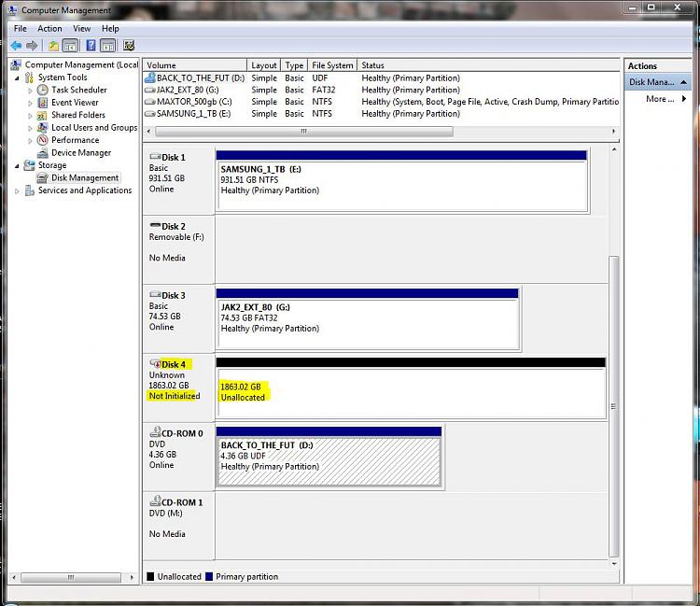Click the System Tools icon
The height and width of the screenshot is (606, 700).
pos(29,78)
